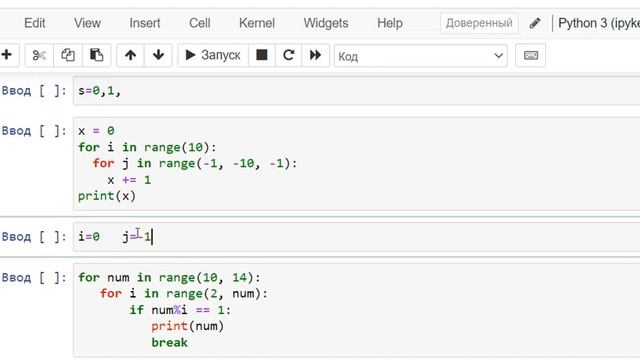Click into the cell with i=0 j=-1

(356, 237)
